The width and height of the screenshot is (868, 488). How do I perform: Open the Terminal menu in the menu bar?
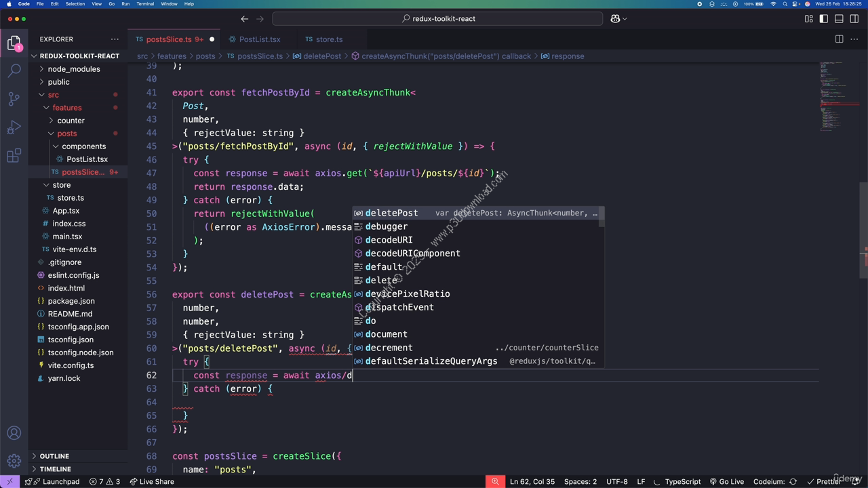[x=144, y=3]
